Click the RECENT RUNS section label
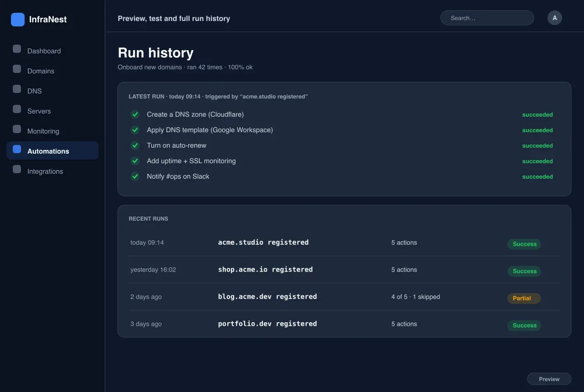584x392 pixels. click(148, 219)
